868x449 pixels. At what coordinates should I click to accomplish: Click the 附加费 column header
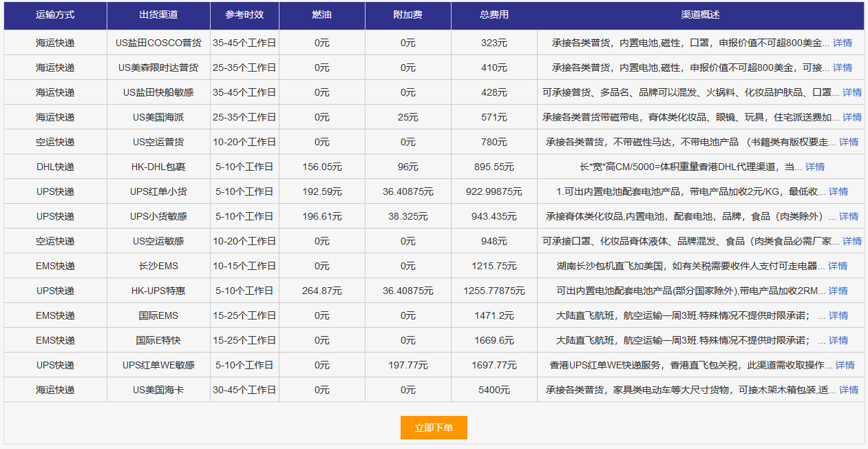408,14
